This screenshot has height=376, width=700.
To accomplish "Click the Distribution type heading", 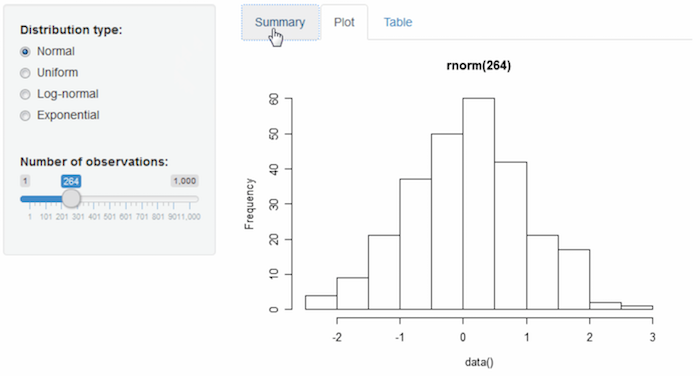I will [71, 30].
